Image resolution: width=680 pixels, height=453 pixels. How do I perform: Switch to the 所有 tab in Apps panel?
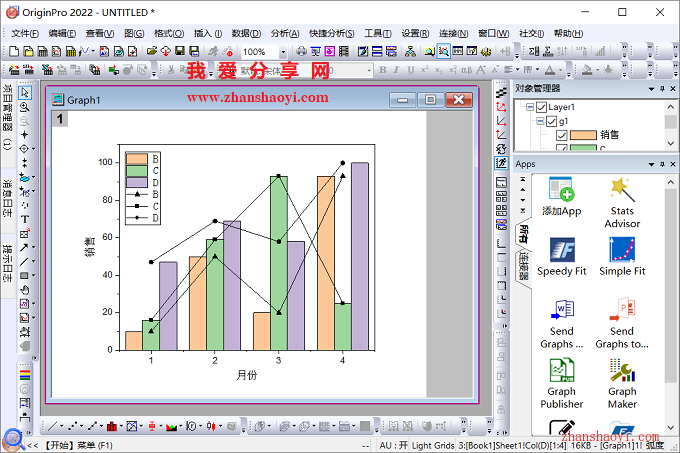pyautogui.click(x=524, y=234)
